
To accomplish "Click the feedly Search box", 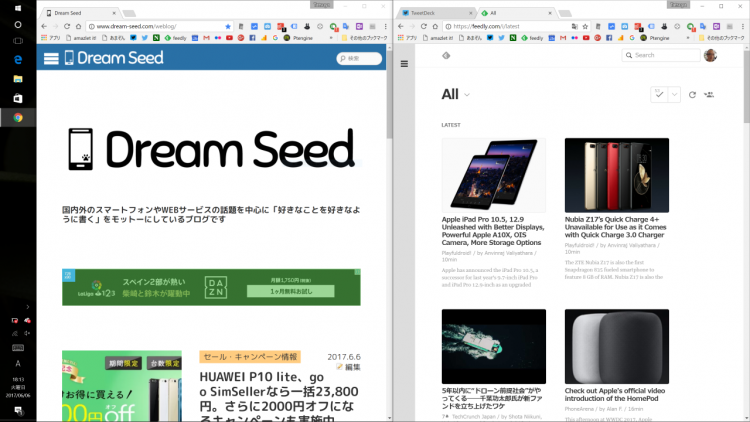I will [661, 56].
